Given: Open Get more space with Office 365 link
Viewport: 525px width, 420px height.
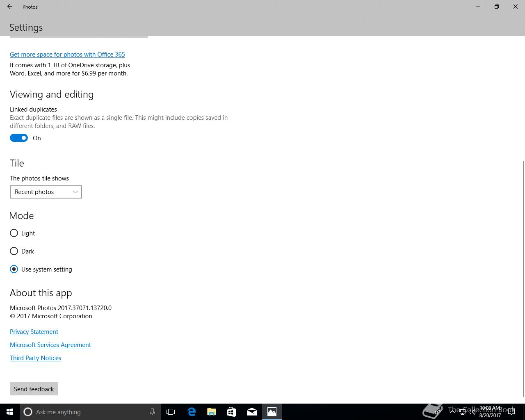Looking at the screenshot, I should pyautogui.click(x=67, y=54).
